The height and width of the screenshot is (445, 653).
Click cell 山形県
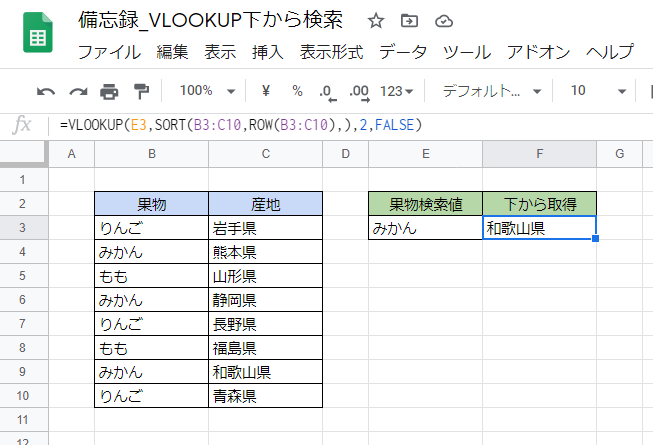click(x=265, y=276)
